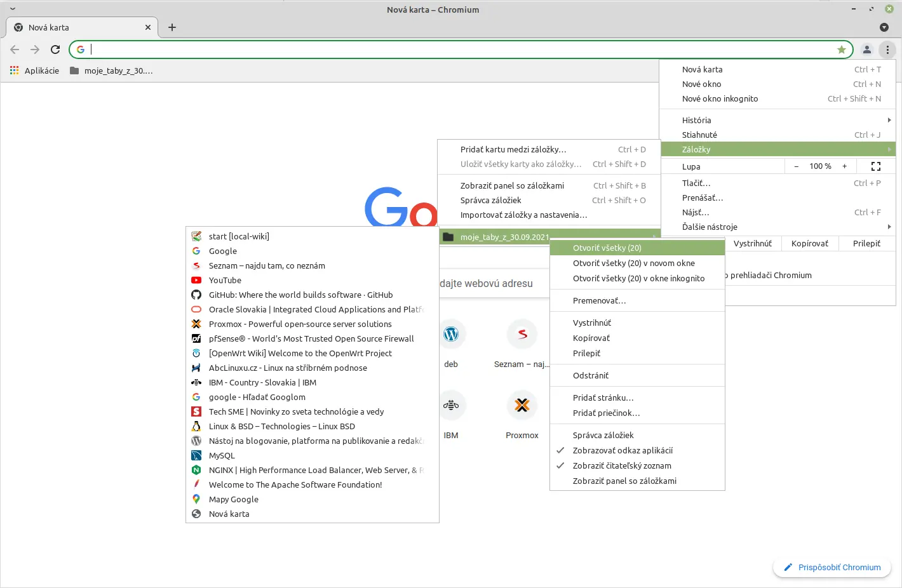Open the AbcLinuxu.cz bookmark
This screenshot has height=588, width=902.
click(313, 368)
